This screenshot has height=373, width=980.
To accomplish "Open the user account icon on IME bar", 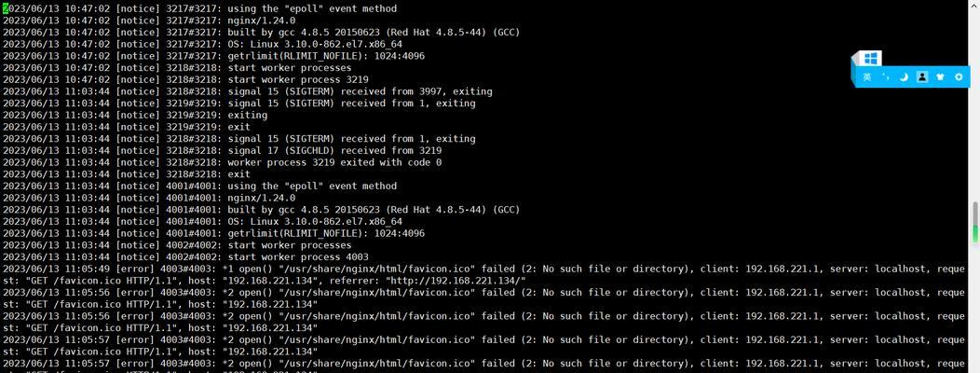I will [x=922, y=77].
